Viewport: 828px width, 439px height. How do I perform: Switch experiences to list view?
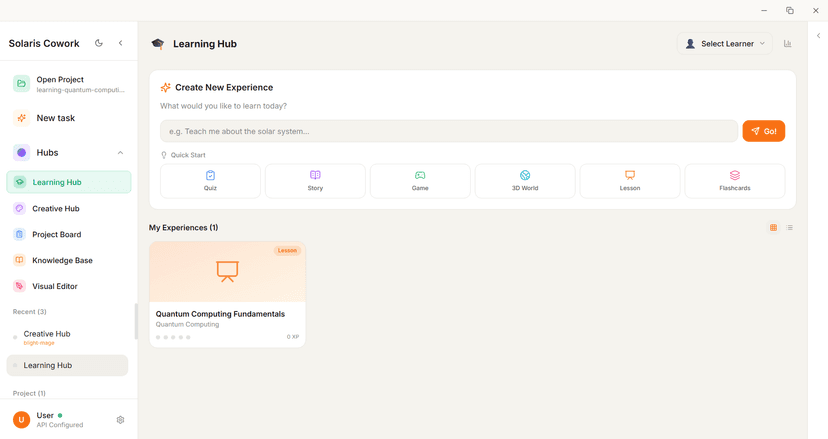(x=789, y=228)
